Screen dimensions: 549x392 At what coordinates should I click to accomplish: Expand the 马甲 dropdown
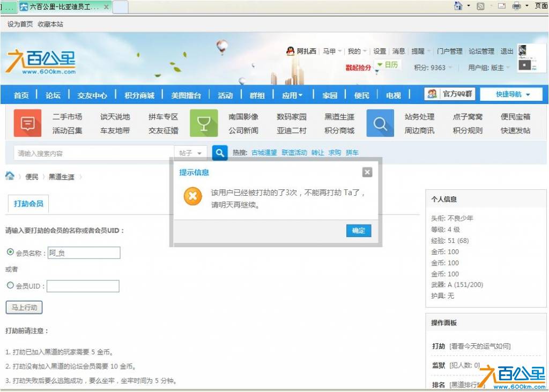click(332, 51)
